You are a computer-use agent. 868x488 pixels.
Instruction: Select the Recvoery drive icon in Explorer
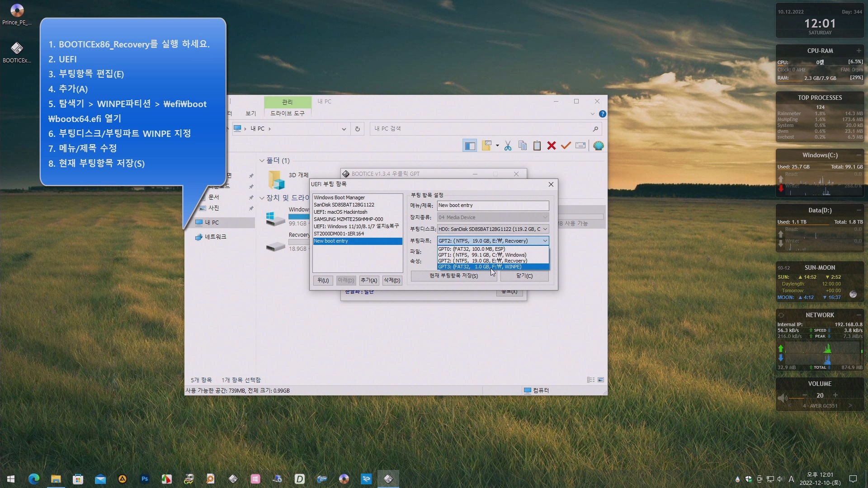275,246
